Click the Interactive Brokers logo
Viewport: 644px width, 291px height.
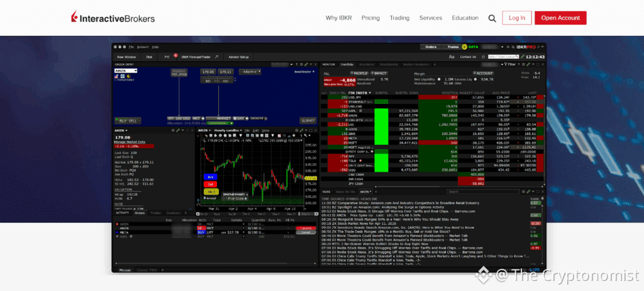click(113, 18)
